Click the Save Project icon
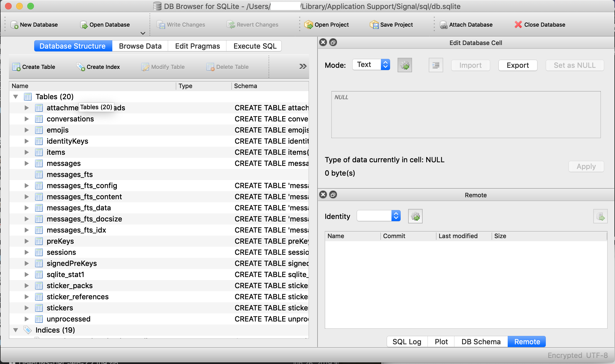Image resolution: width=615 pixels, height=364 pixels. coord(374,25)
